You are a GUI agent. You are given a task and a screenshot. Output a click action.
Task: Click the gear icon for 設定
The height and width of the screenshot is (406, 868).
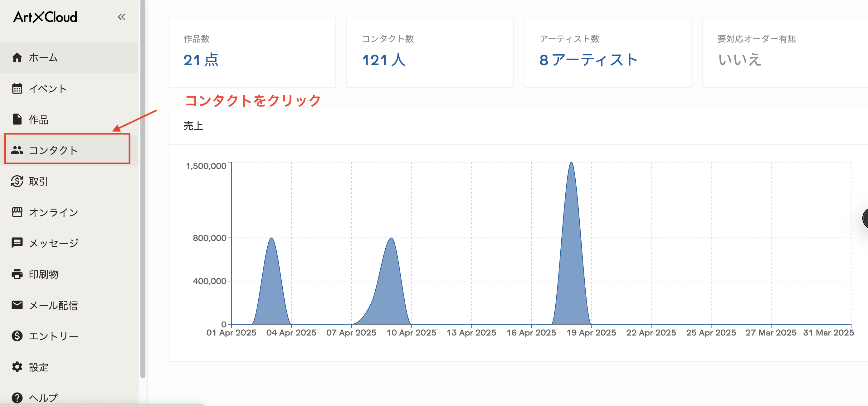(x=17, y=367)
